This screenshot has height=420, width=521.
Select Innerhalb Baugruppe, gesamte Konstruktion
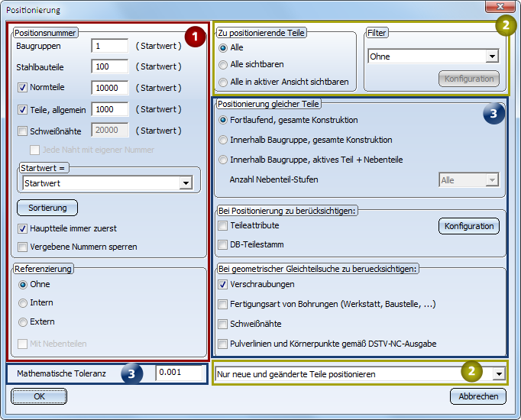[x=222, y=140]
